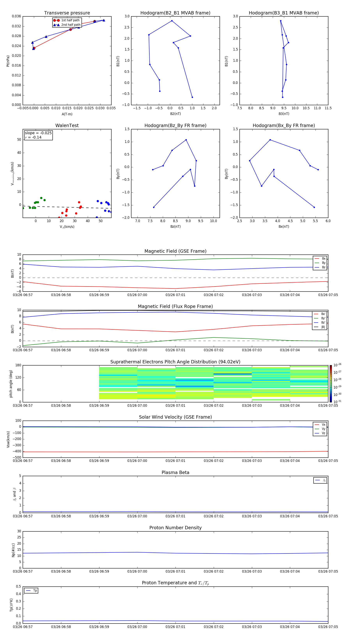Click the "Solar Wind Velocity (GSE Frame)" title
Image resolution: width=351 pixels, height=644 pixels.
(x=175, y=417)
